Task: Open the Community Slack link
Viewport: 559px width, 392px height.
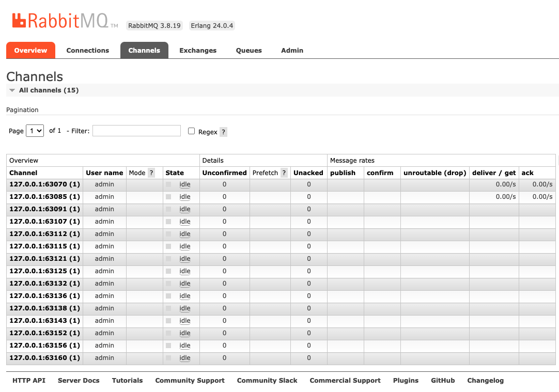Action: click(x=267, y=380)
